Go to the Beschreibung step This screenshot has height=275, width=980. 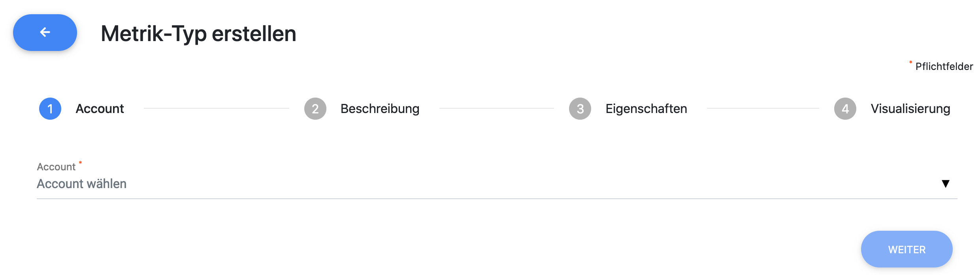tap(380, 109)
